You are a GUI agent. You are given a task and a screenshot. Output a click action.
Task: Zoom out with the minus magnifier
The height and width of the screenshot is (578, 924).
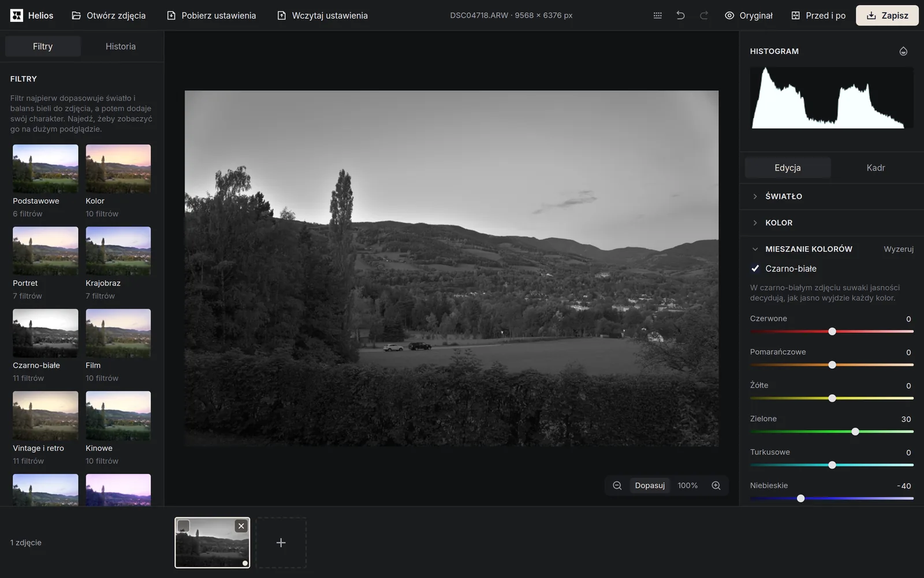(x=617, y=486)
